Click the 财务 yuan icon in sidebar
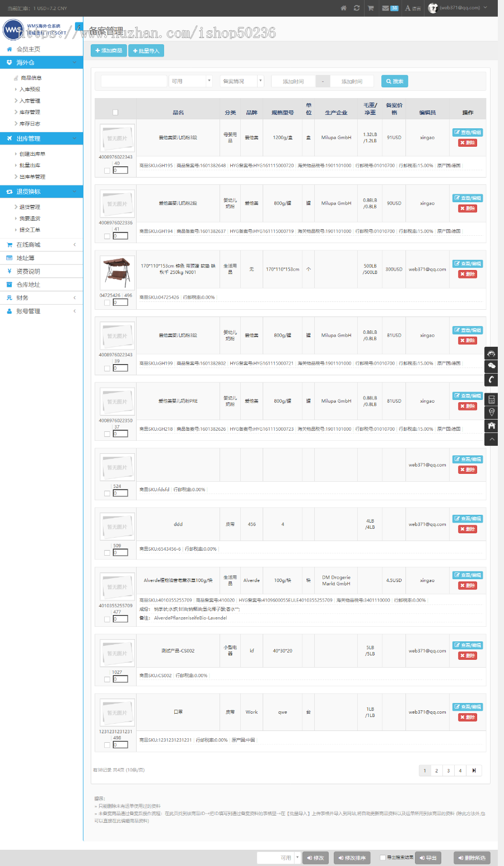 coord(10,298)
